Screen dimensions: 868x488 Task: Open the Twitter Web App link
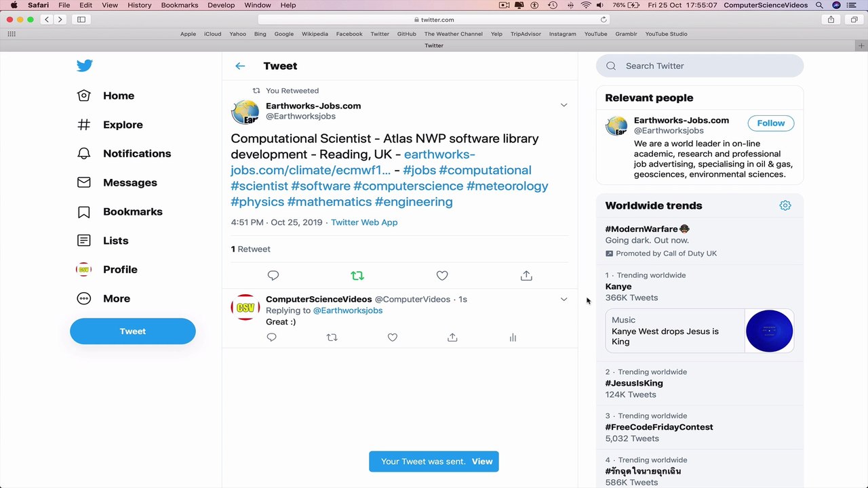[364, 222]
